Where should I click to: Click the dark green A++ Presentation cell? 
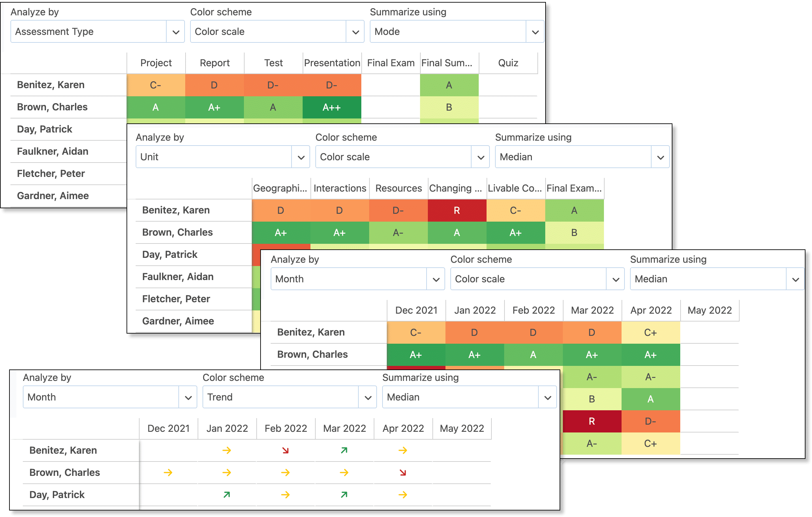pos(331,107)
